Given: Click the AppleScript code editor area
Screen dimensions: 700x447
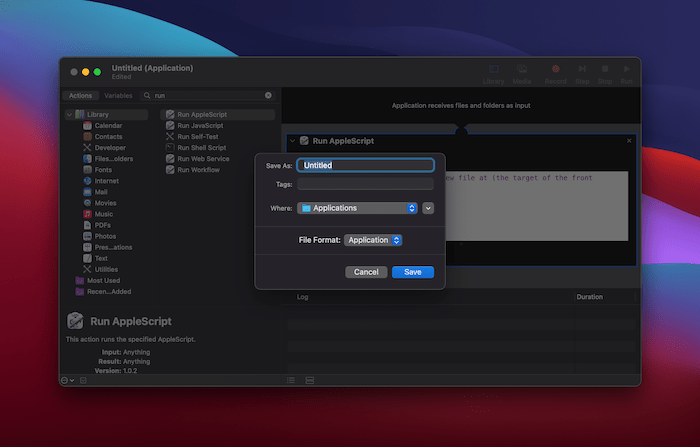Looking at the screenshot, I should (x=537, y=206).
